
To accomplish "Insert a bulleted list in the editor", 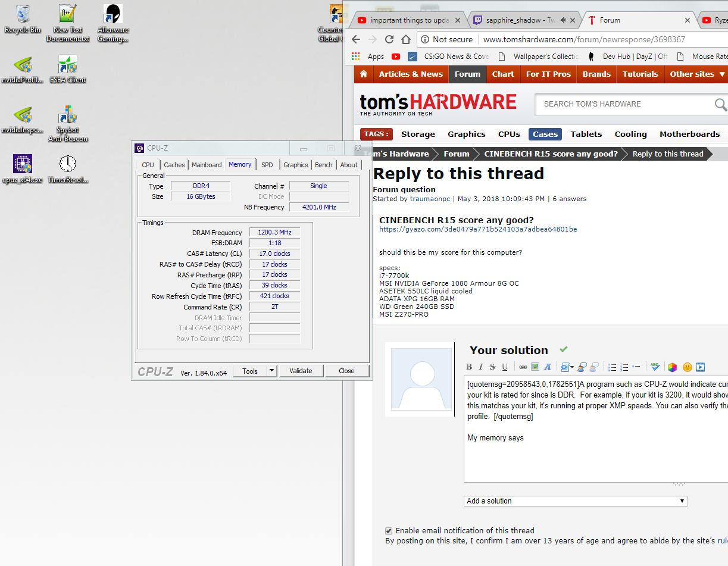I will 612,367.
